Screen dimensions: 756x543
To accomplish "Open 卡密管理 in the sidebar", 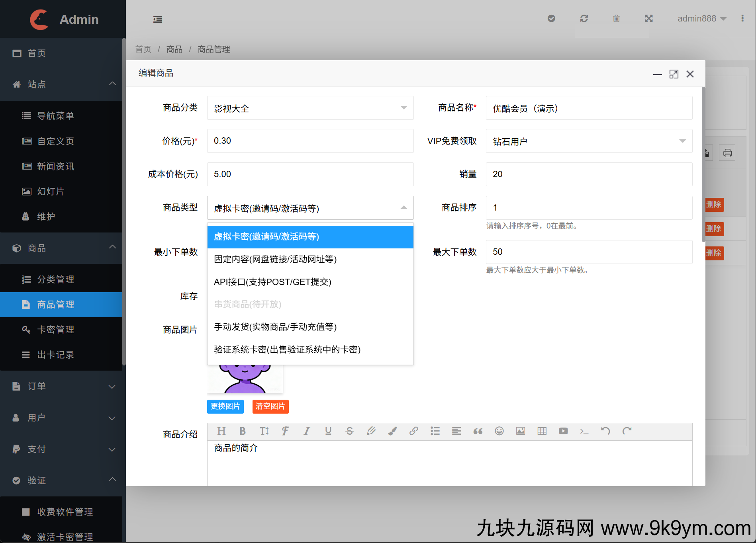I will click(55, 330).
